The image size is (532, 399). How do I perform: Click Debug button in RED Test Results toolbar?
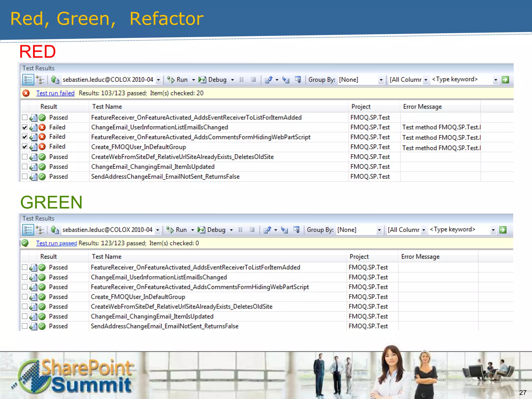click(212, 80)
